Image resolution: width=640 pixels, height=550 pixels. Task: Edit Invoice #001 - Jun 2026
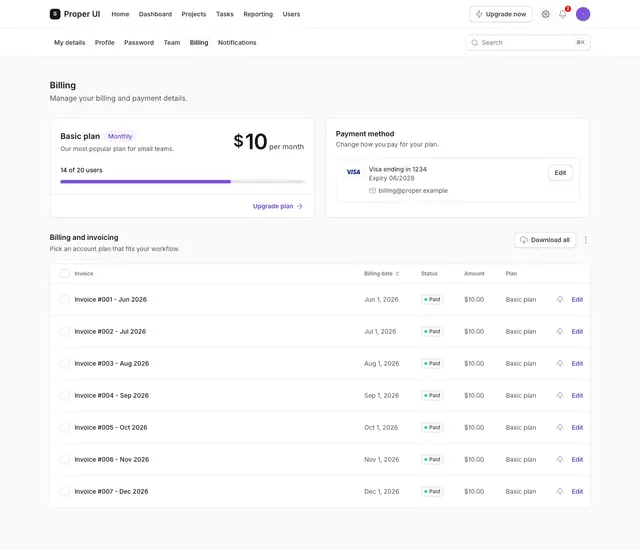point(577,299)
